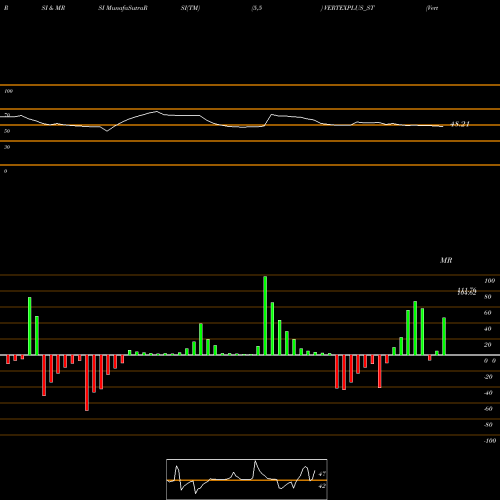Image resolution: width=500 pixels, height=500 pixels.
Task: Click the 47 label in the mini chart
Action: 322,474
